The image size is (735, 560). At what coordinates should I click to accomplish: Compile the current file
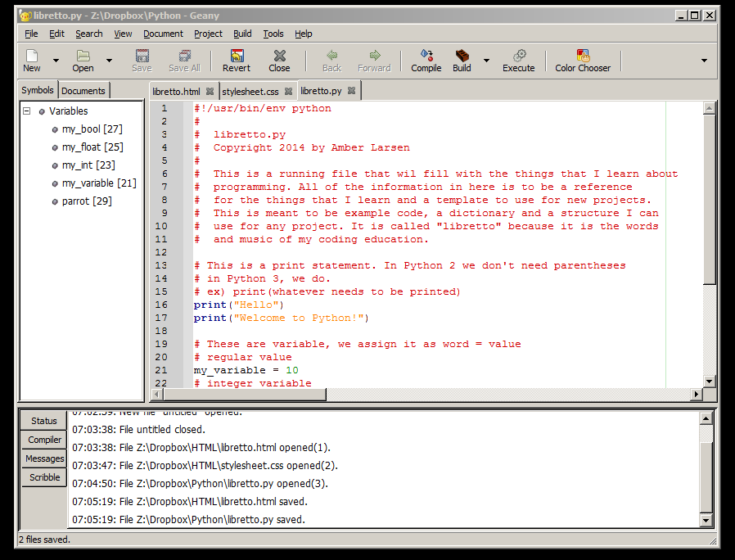(x=426, y=61)
